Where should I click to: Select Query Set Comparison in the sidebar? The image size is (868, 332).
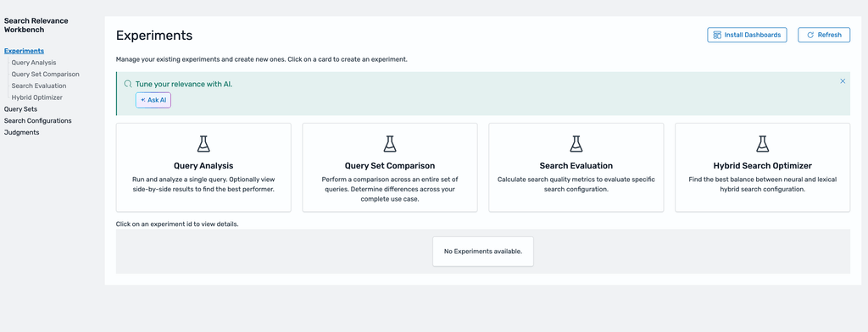pos(46,75)
